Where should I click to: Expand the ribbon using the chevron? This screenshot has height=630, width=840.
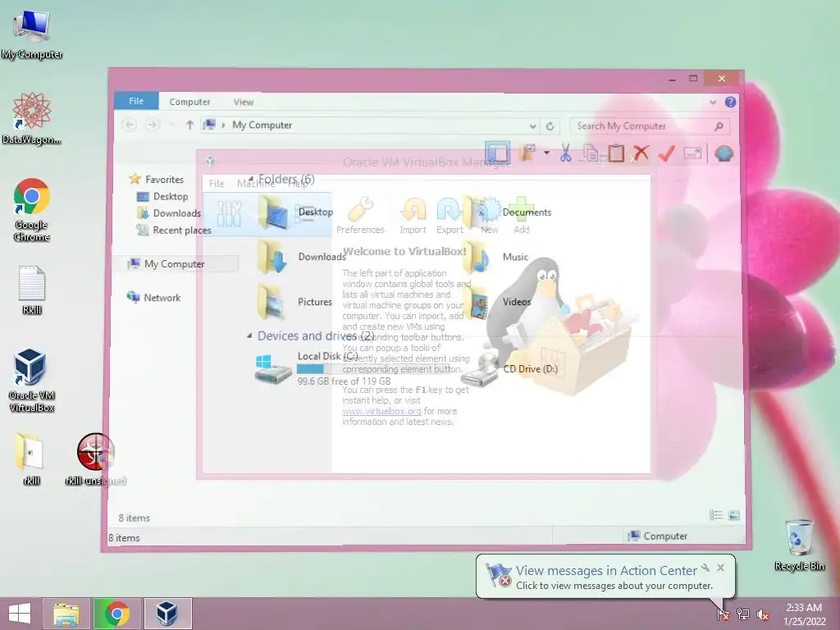713,102
